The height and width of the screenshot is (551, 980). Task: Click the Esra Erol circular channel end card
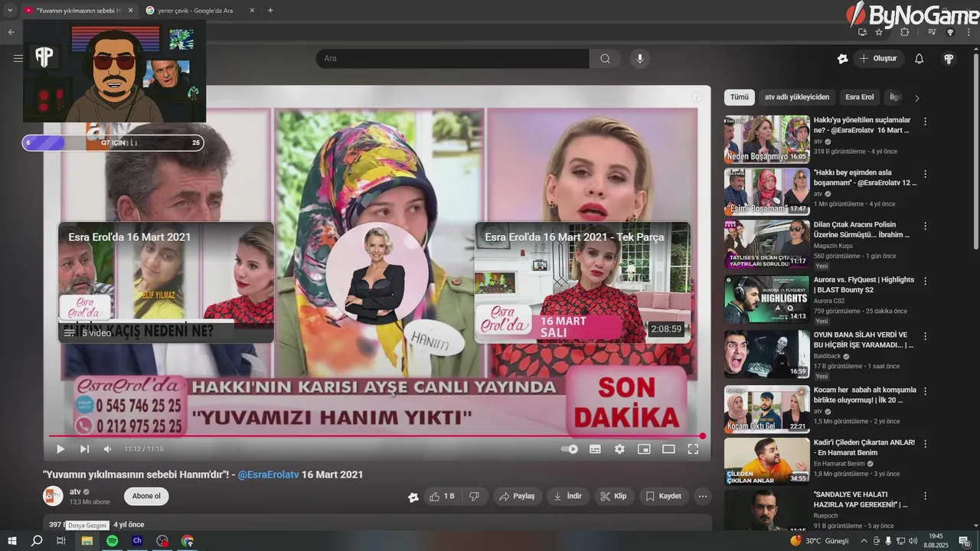pos(377,273)
